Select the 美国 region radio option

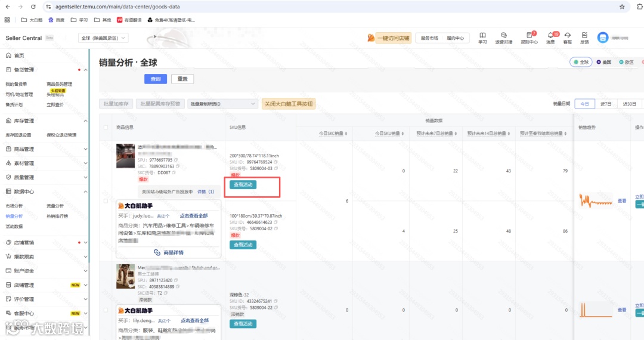(x=603, y=62)
